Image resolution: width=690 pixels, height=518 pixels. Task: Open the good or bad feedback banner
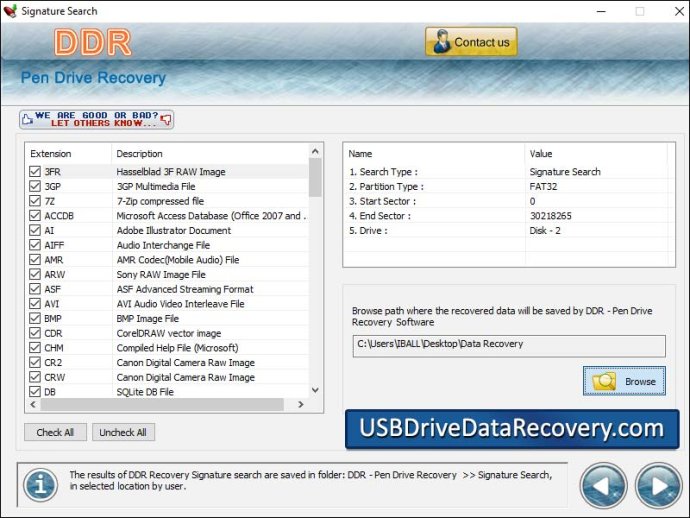click(96, 119)
